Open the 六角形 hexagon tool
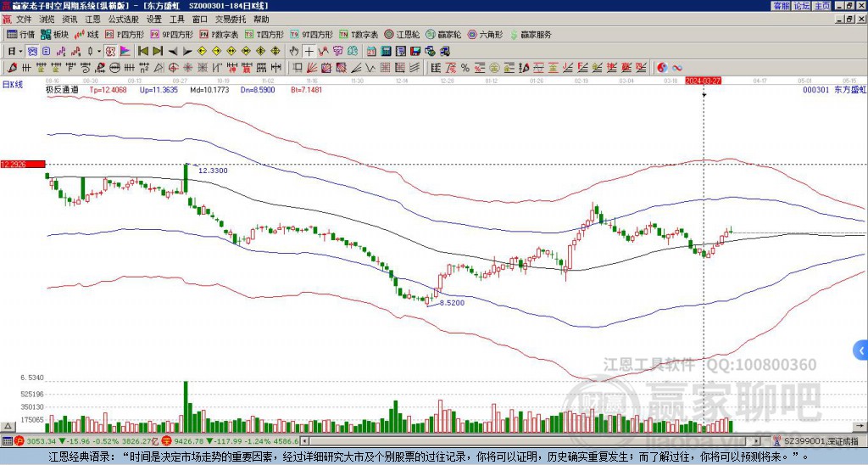 point(485,35)
